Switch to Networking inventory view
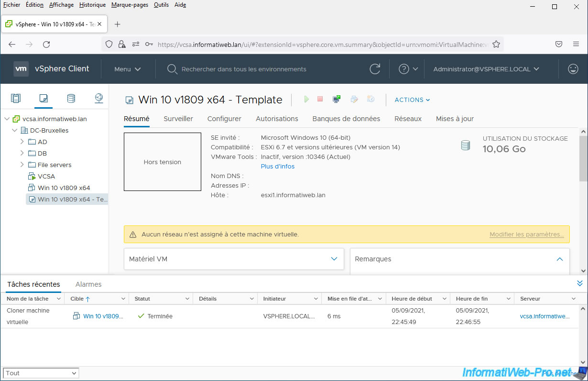 (98, 99)
